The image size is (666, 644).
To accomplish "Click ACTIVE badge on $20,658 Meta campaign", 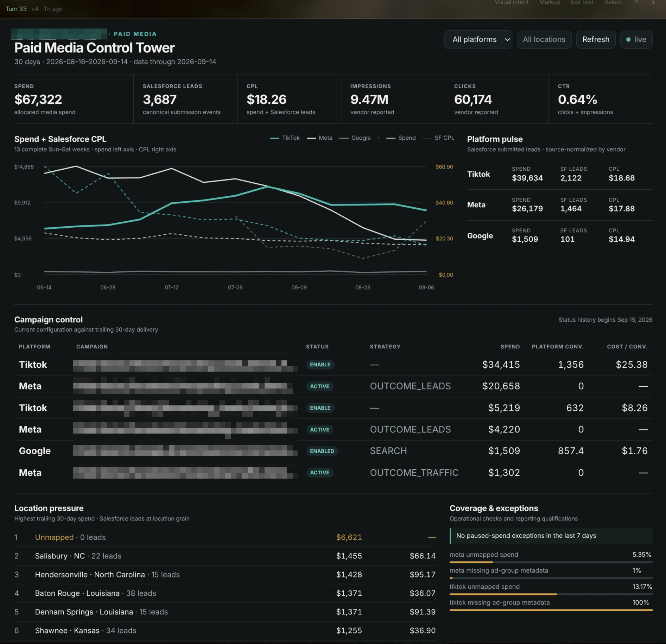I will click(x=319, y=386).
